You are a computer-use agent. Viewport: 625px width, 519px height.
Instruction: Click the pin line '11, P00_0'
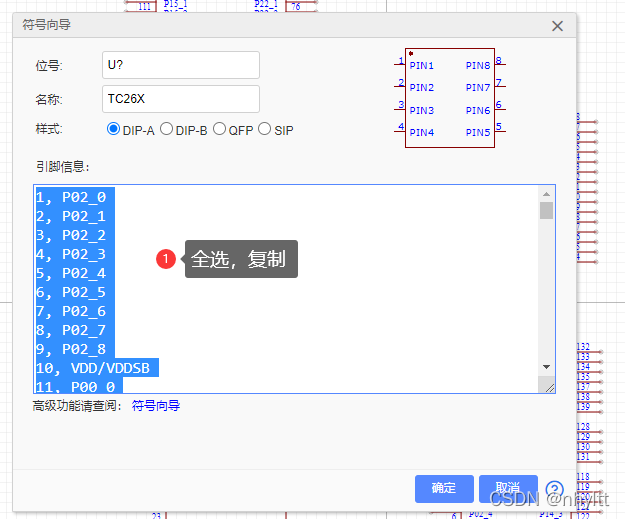pos(76,386)
